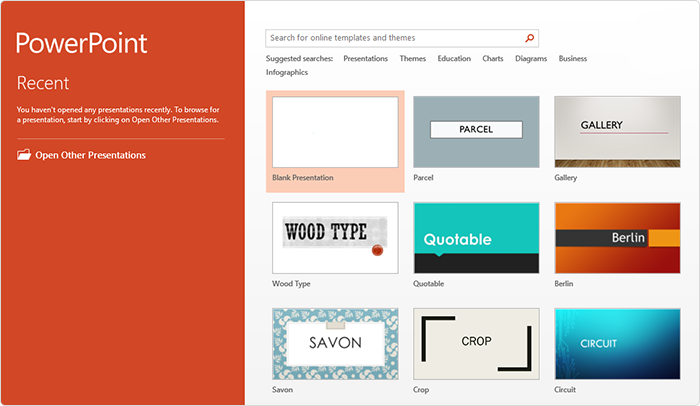Click the 'Gallery' caption under thumbnail
The width and height of the screenshot is (700, 406).
(566, 178)
